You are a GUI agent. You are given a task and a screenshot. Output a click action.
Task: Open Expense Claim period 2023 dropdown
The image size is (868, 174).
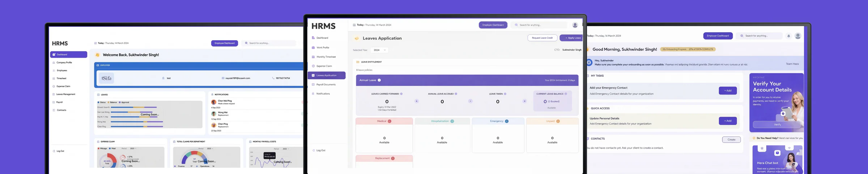133,149
